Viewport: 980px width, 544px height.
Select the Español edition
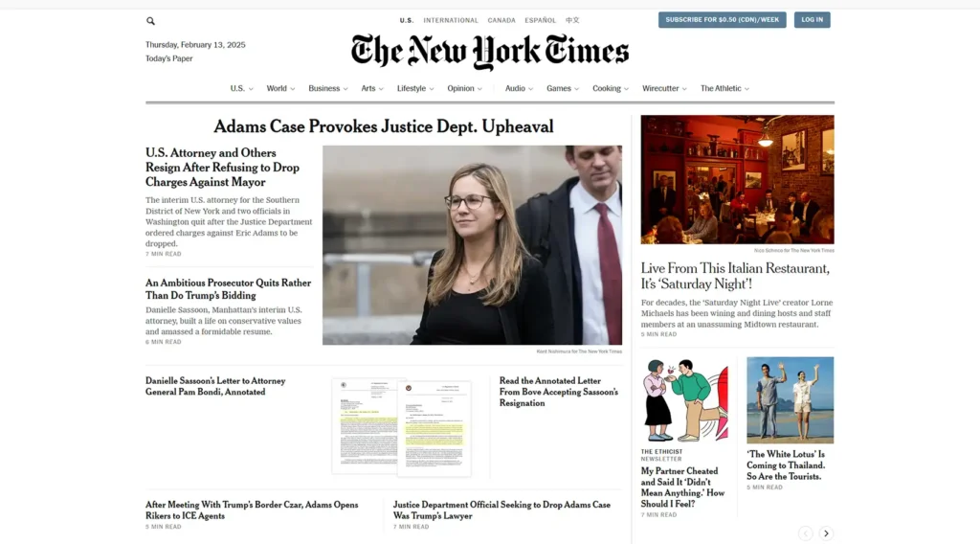(540, 21)
